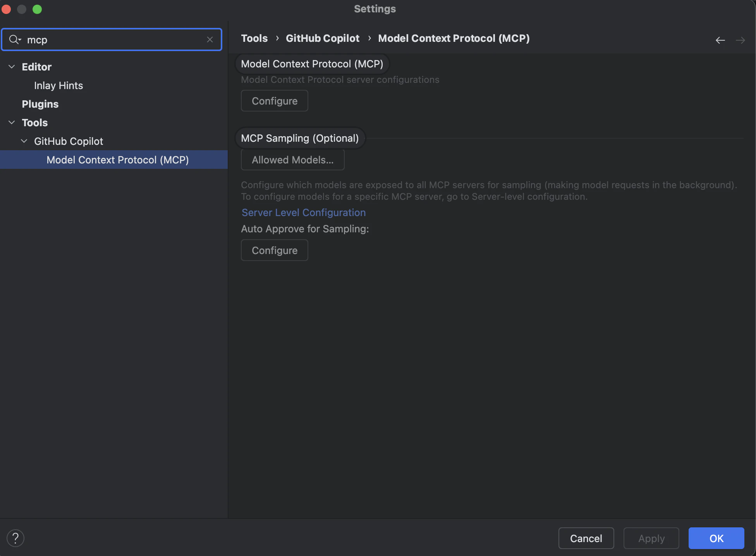
Task: Open the Server Level Configuration link
Action: [304, 212]
